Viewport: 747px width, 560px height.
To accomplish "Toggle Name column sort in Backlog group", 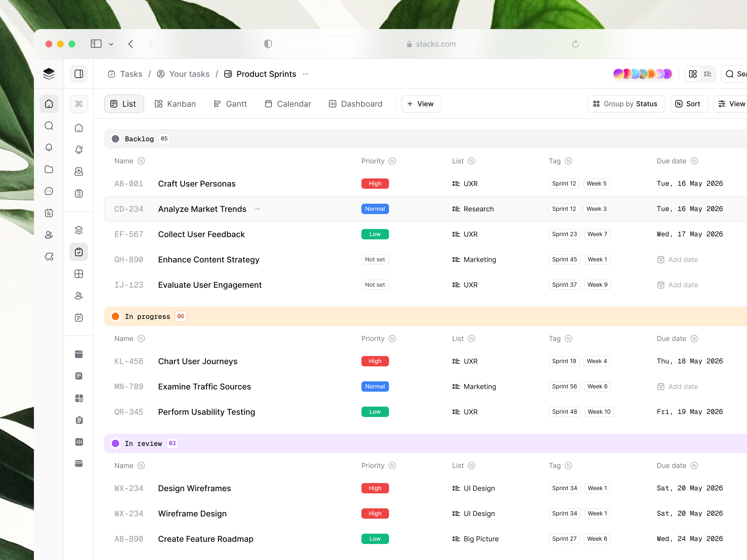I will click(x=141, y=161).
